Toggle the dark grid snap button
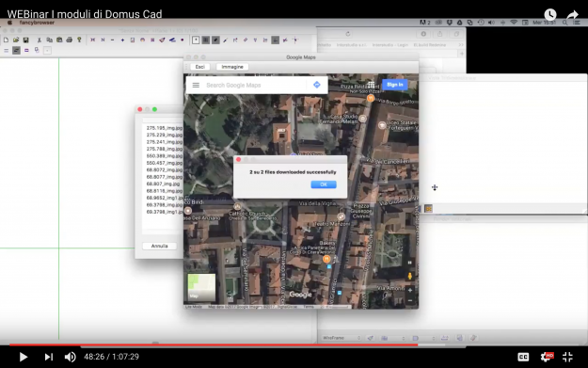The image size is (588, 368). 205,40
